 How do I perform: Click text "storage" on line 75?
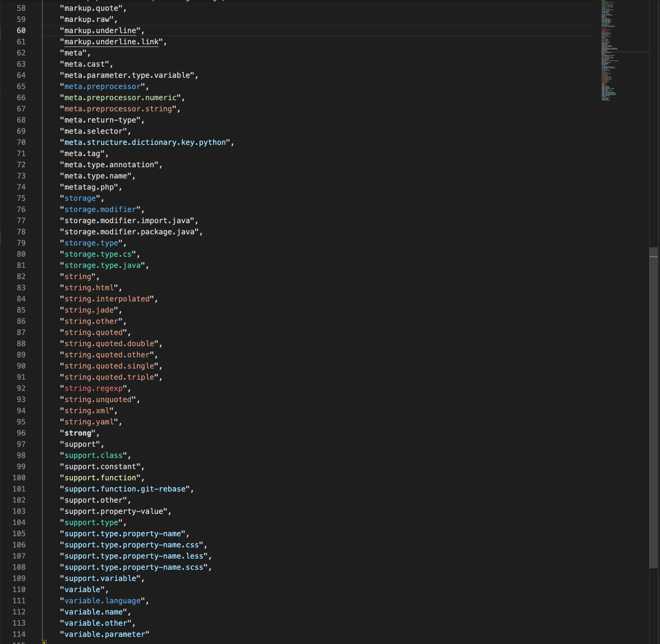click(80, 198)
